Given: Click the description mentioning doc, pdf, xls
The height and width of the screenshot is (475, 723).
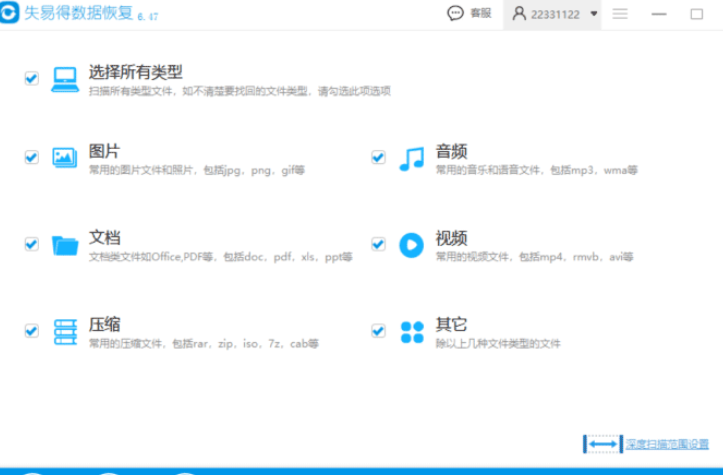Looking at the screenshot, I should 220,257.
